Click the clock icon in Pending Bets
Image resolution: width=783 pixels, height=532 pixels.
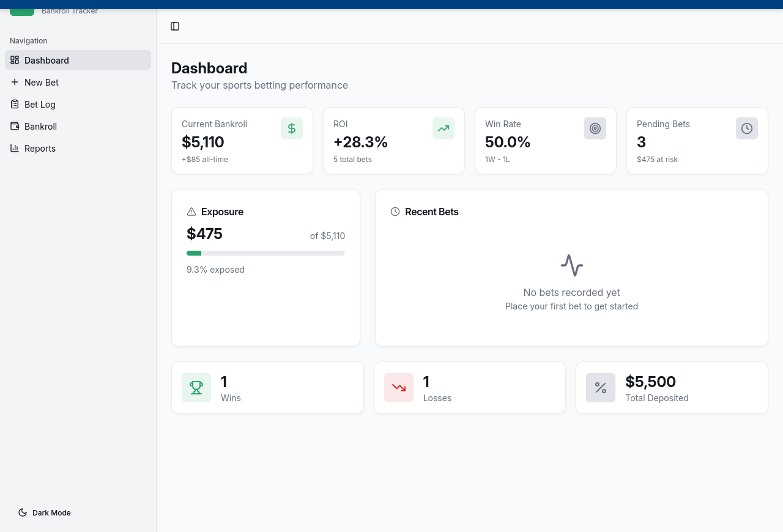coord(747,128)
